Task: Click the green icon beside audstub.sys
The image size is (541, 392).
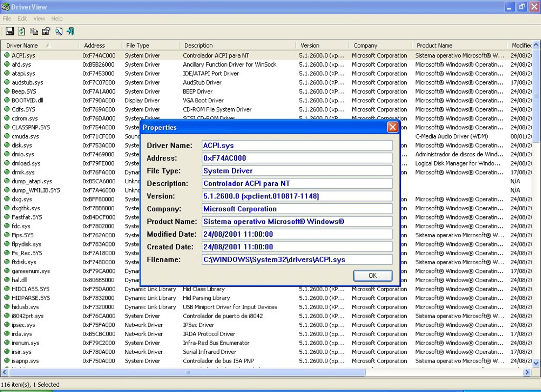Action: (x=6, y=82)
